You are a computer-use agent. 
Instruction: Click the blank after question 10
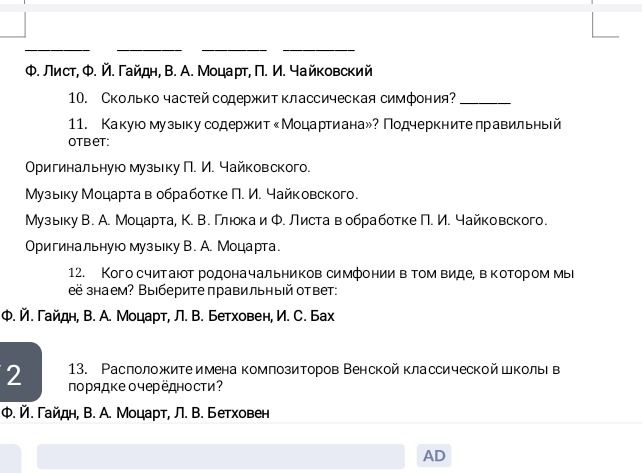(x=486, y=102)
